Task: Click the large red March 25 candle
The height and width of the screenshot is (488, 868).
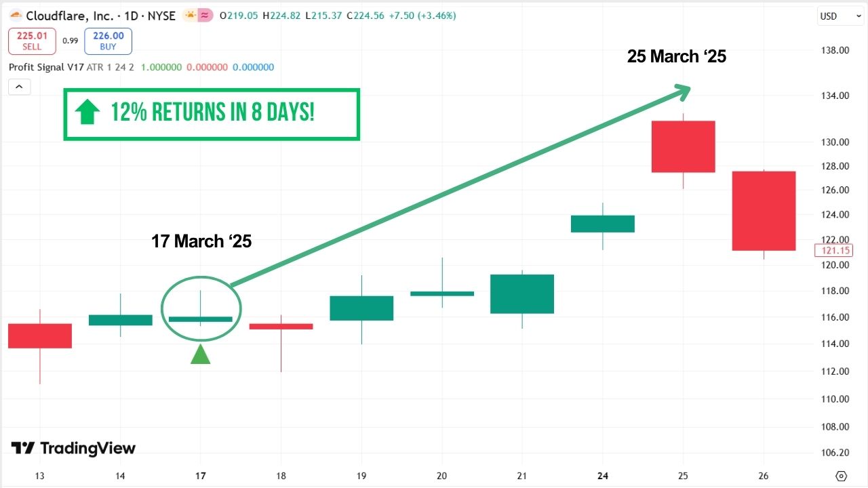Action: 683,146
